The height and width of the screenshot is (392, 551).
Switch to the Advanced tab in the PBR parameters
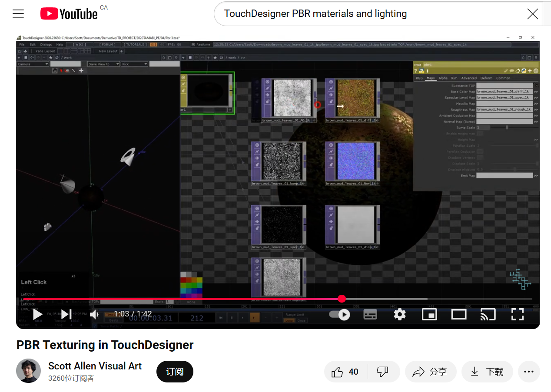(x=469, y=78)
